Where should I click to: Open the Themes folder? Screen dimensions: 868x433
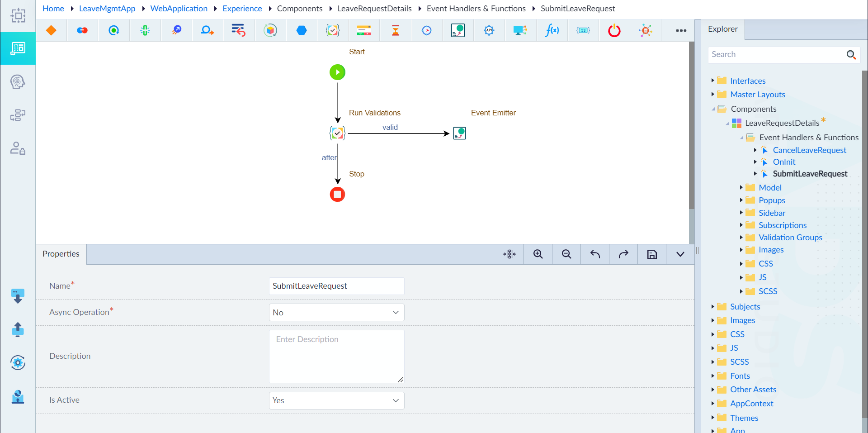click(x=744, y=418)
